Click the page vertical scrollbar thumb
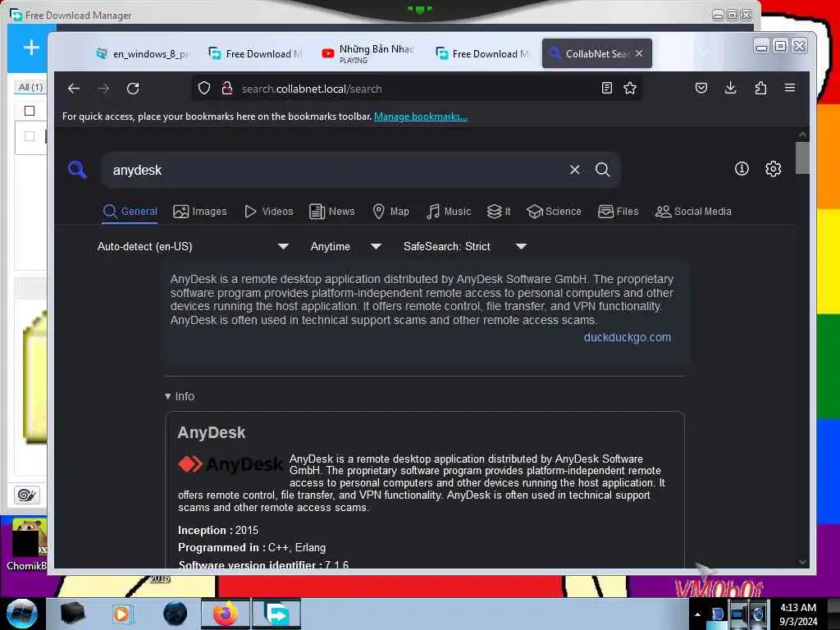The width and height of the screenshot is (840, 630). pos(802,157)
